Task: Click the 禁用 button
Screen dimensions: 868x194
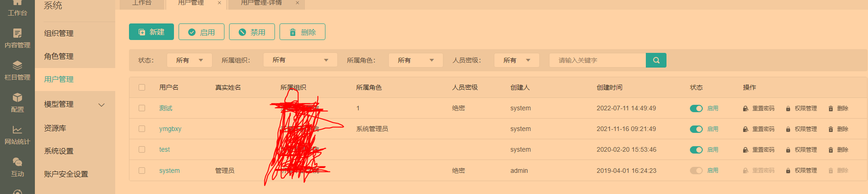Action: click(x=252, y=32)
